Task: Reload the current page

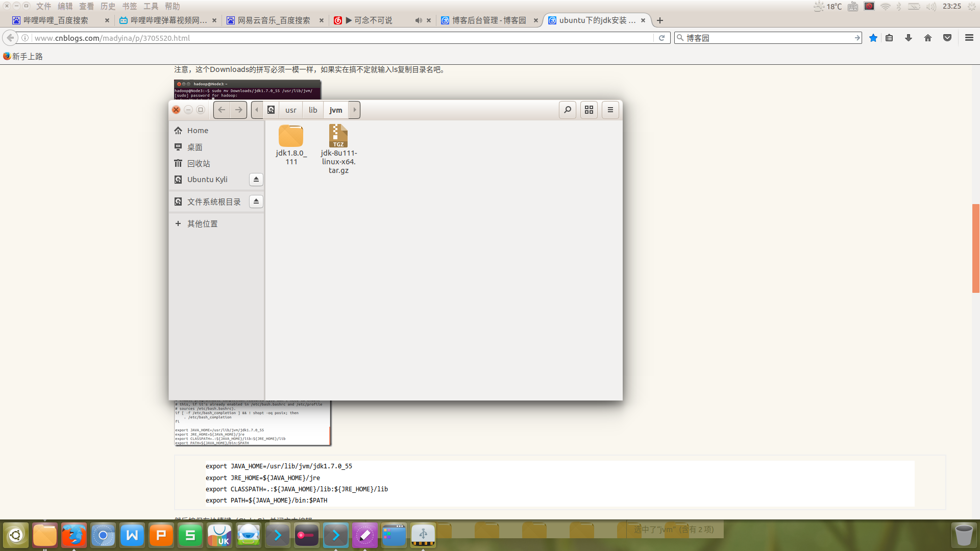Action: tap(661, 38)
